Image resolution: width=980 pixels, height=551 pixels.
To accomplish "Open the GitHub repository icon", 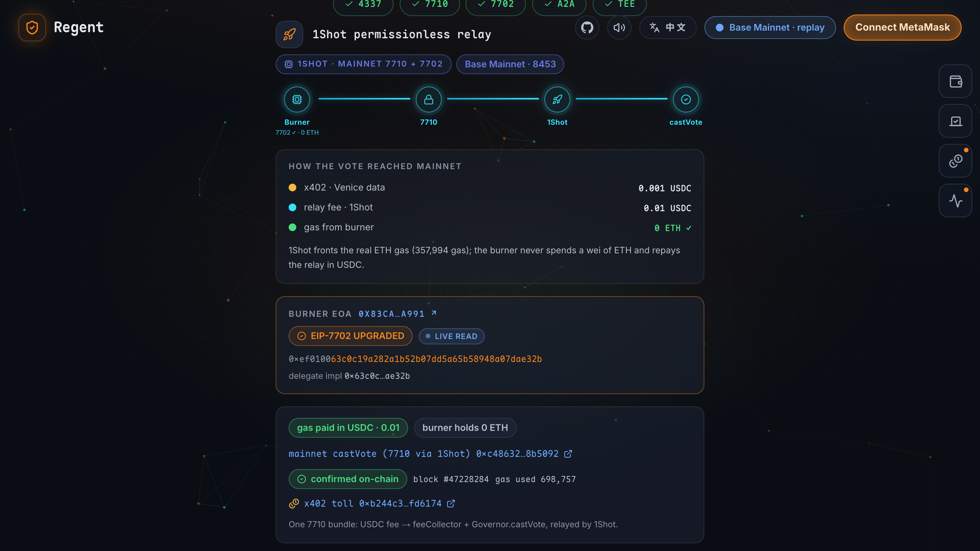I will click(x=587, y=28).
